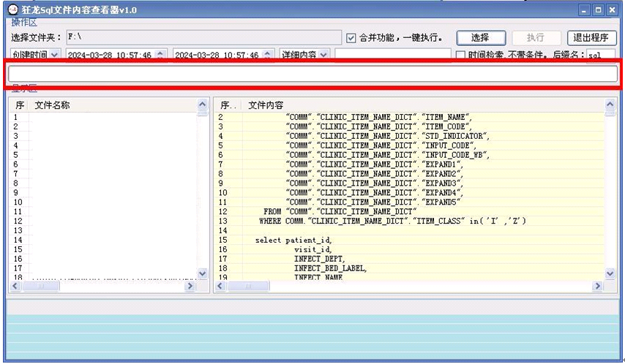Click the 退出程序 button
The image size is (625, 364).
click(591, 38)
